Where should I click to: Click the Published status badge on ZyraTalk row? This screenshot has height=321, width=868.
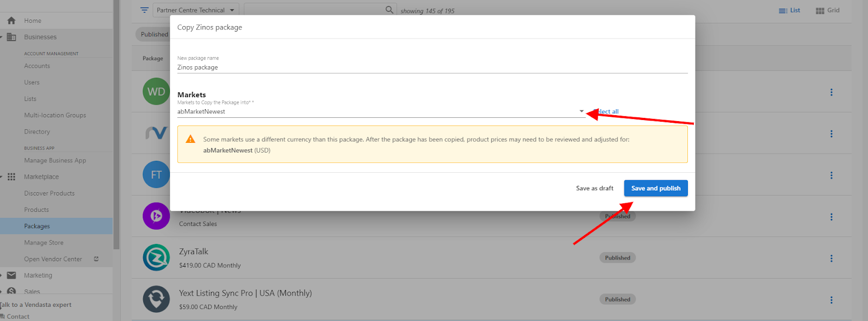point(617,258)
